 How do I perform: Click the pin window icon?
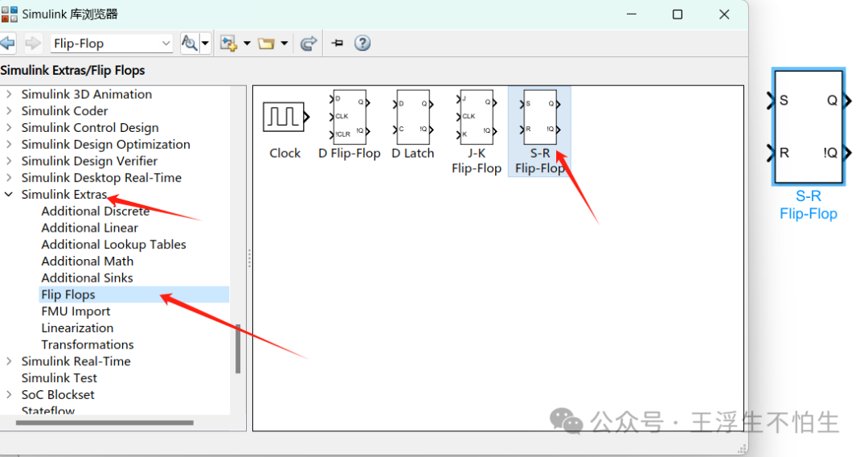point(337,43)
